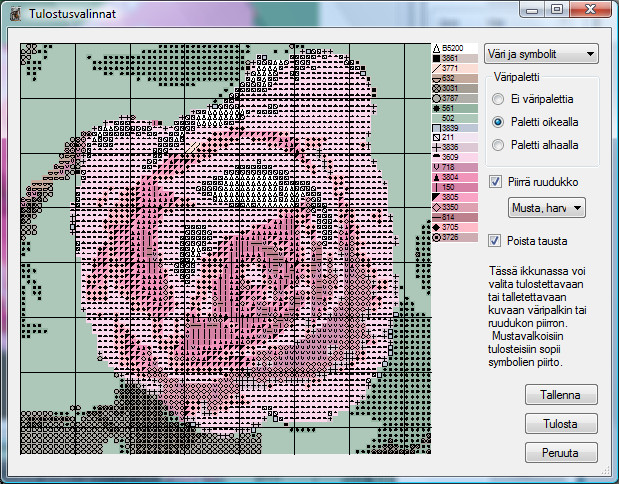The width and height of the screenshot is (619, 484).
Task: Click the rose cross-stitch pattern preview
Action: 225,249
